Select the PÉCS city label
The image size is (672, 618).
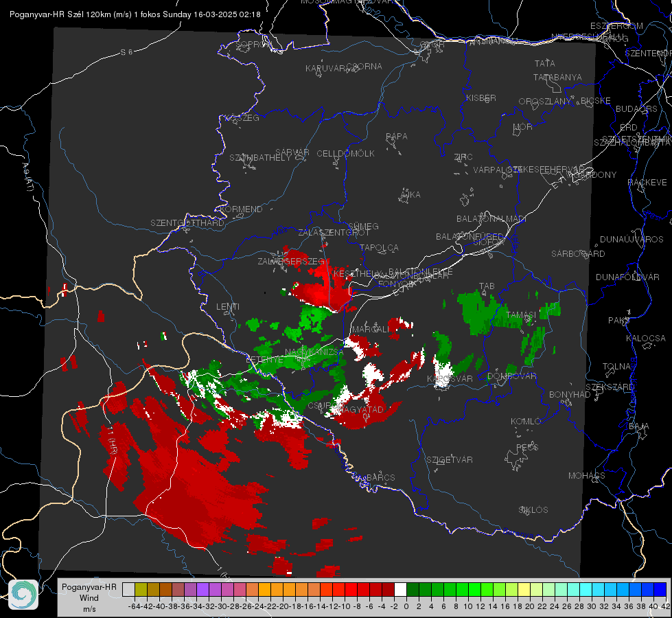click(527, 448)
